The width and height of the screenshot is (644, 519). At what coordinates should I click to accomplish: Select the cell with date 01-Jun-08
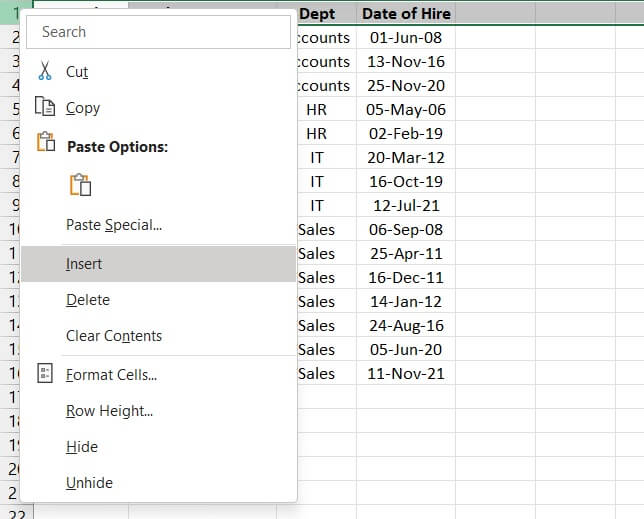(406, 37)
